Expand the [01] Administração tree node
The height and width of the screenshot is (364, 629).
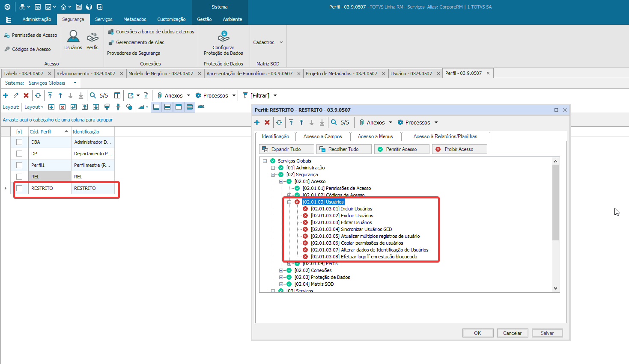tap(273, 168)
